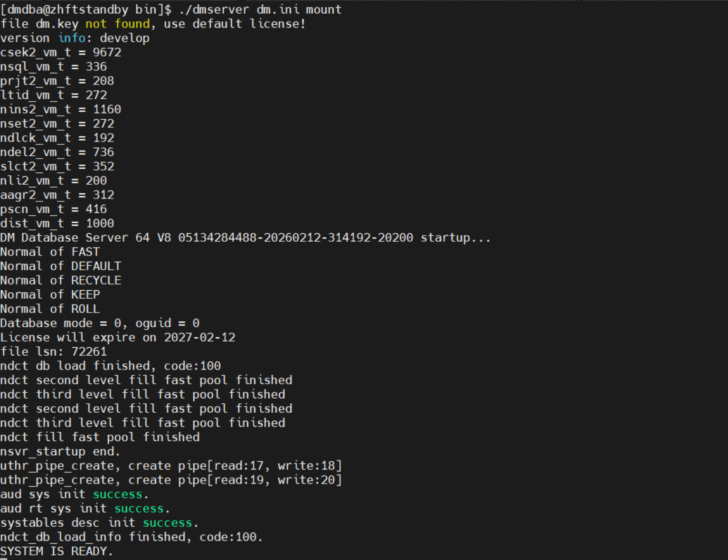This screenshot has height=560, width=728.
Task: Click the 'file dm.key not found' warning line
Action: 153,24
